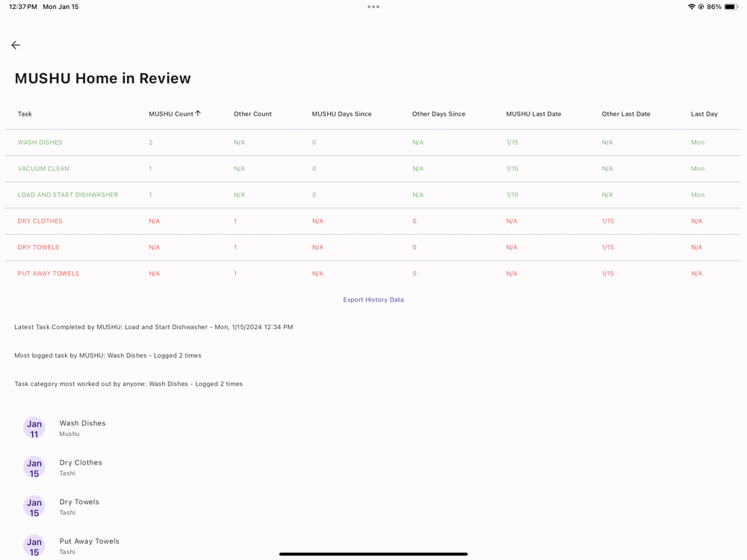The height and width of the screenshot is (560, 747).
Task: Tap the orientation lock status icon
Action: click(701, 7)
